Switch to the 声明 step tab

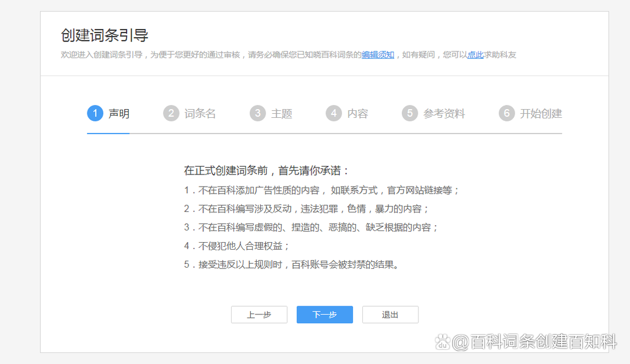[x=119, y=114]
